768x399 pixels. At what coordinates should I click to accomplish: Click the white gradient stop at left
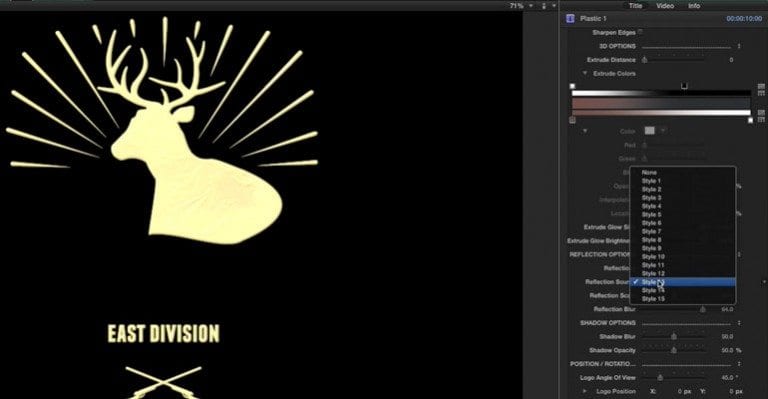(x=572, y=86)
